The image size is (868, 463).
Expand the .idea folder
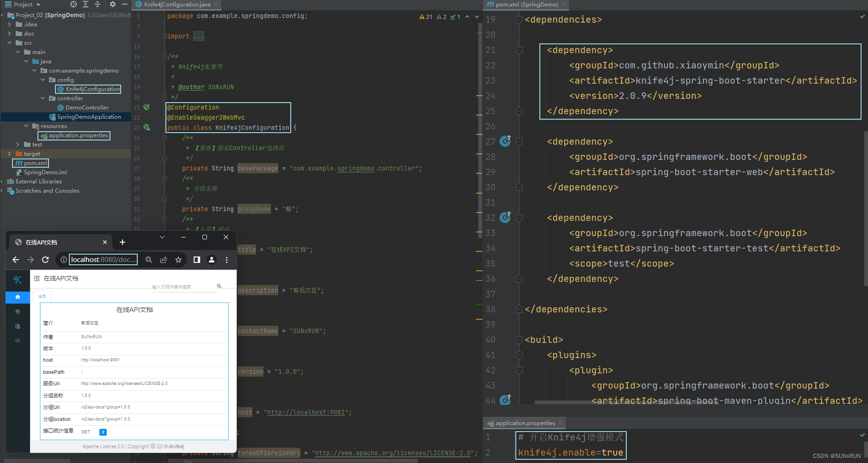pos(10,24)
